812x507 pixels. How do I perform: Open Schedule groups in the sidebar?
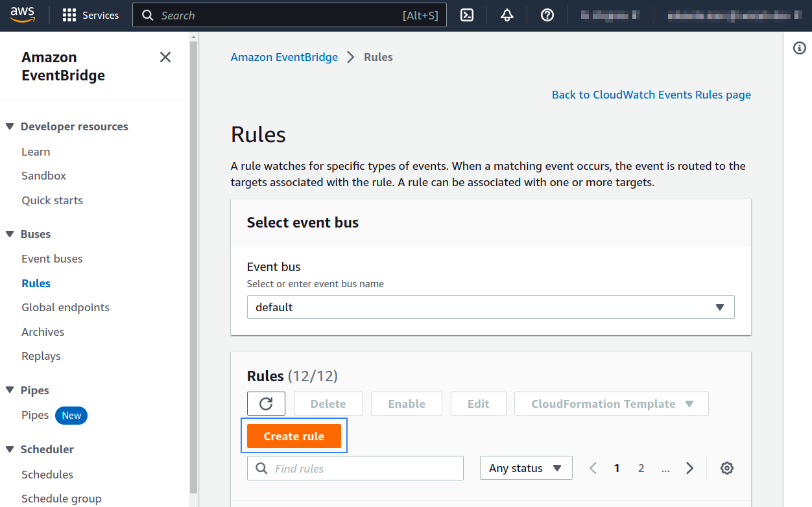(x=62, y=499)
